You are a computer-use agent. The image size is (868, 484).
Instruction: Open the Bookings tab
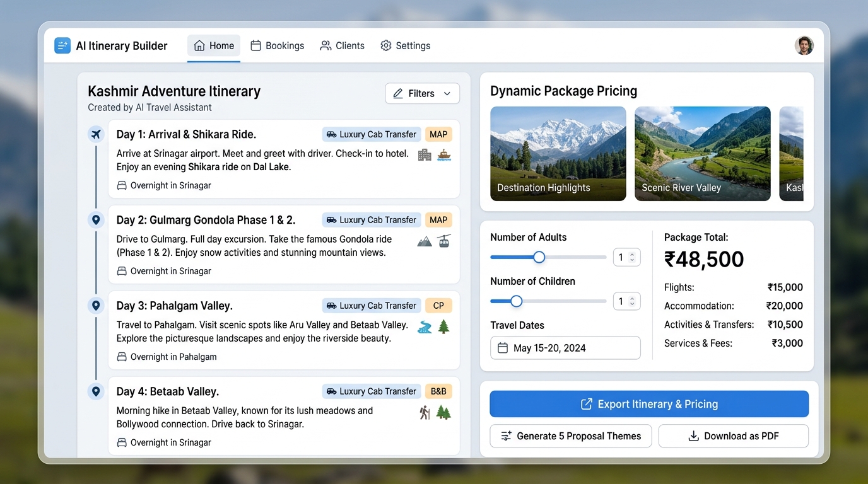pyautogui.click(x=278, y=45)
